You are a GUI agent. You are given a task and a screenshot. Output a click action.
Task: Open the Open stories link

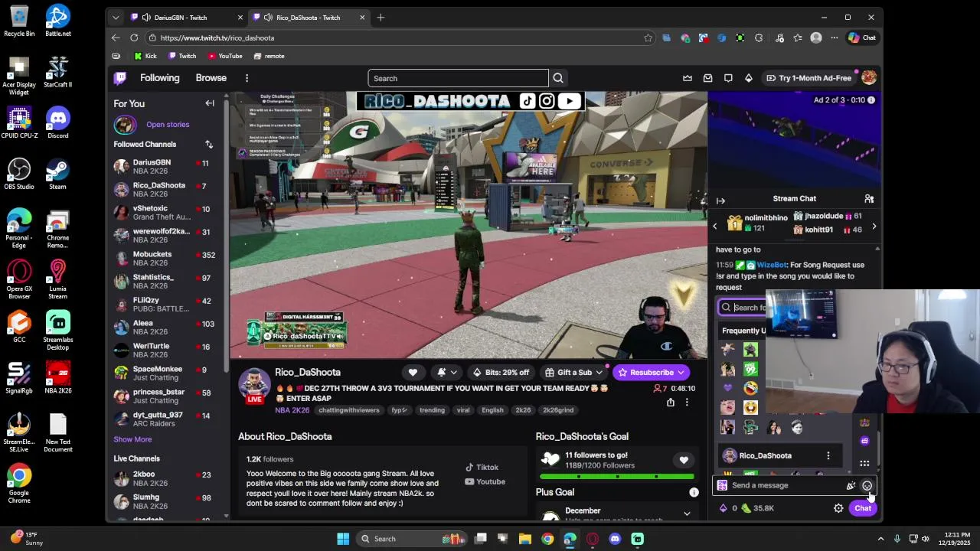168,124
